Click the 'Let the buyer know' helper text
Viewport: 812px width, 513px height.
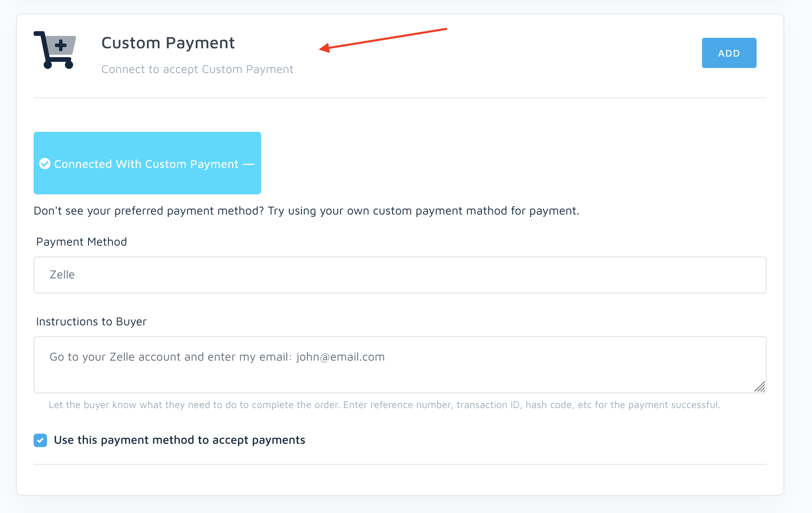384,405
